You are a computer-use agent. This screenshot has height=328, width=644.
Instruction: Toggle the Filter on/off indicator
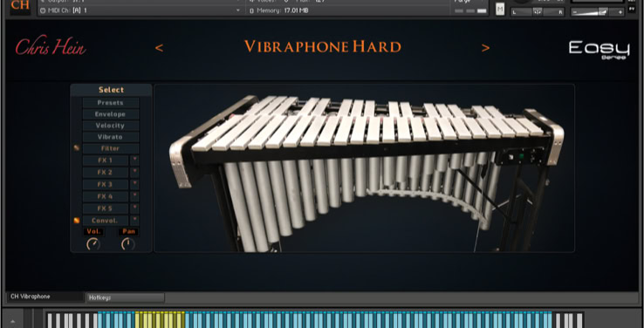click(x=77, y=148)
